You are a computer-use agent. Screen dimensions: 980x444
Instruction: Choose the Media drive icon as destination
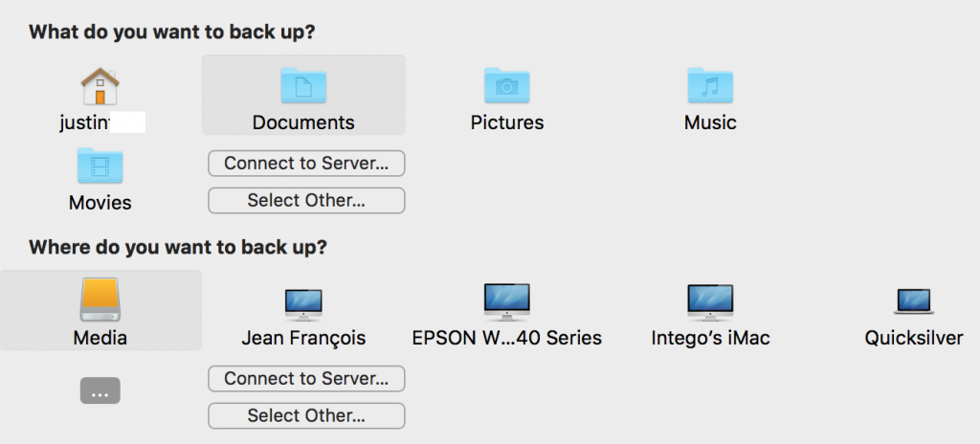[100, 301]
